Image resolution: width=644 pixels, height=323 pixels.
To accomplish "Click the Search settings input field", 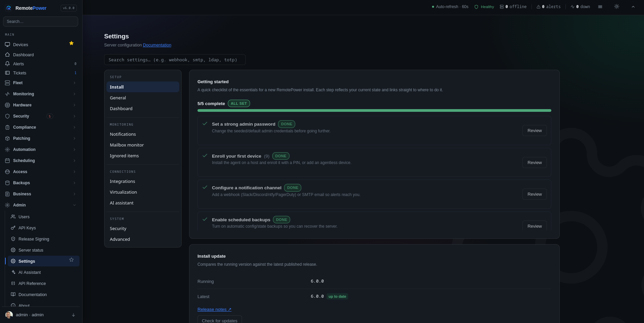I will click(x=175, y=60).
